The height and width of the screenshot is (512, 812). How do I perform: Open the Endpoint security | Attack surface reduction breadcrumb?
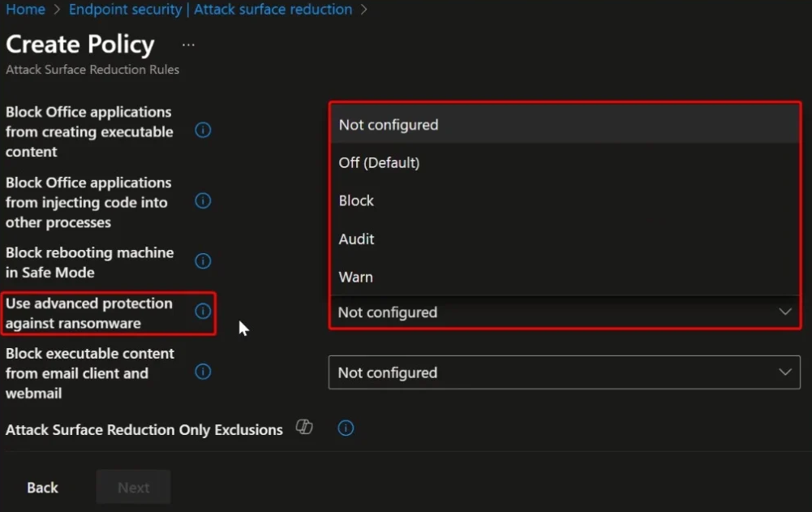click(210, 9)
